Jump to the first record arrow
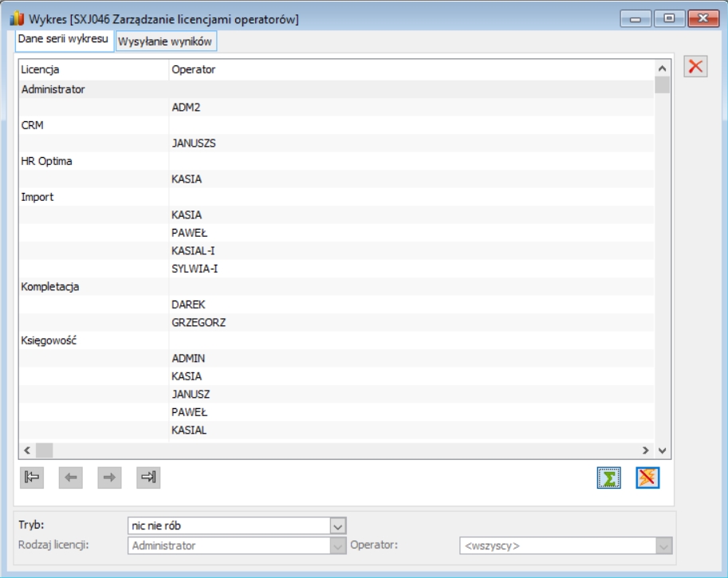This screenshot has height=578, width=728. pyautogui.click(x=32, y=478)
